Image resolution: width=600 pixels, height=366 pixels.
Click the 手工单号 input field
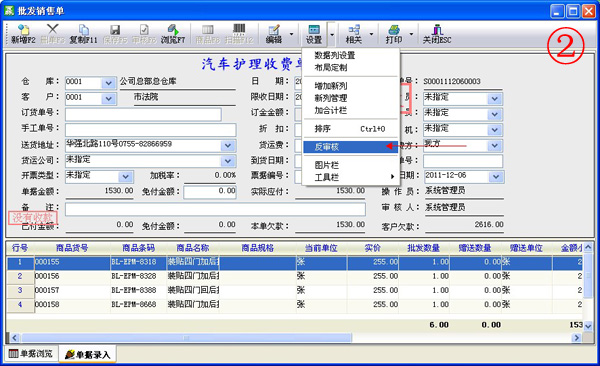(150, 129)
